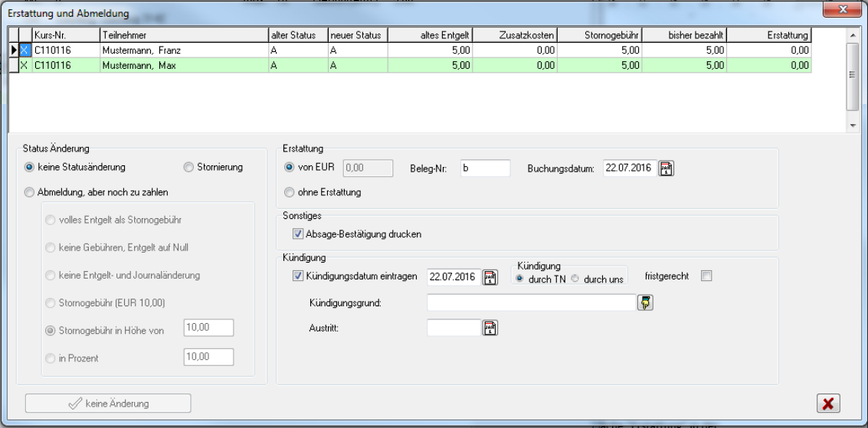
Task: Toggle X mark for Mustermann, Max row
Action: click(x=25, y=65)
